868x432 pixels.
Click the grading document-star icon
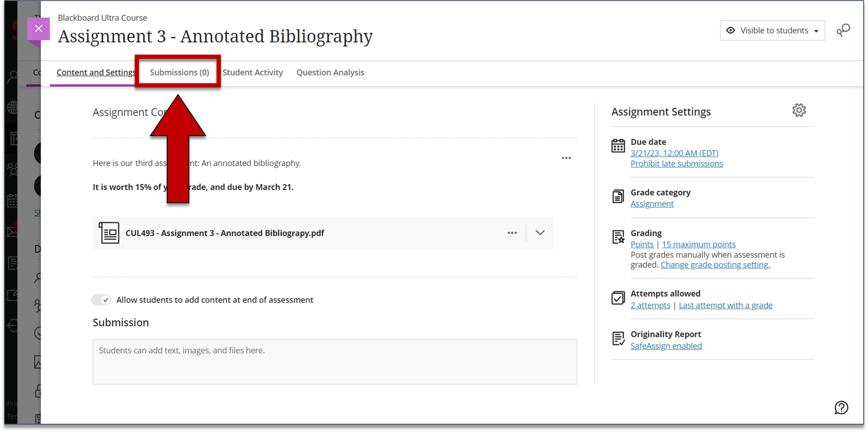point(618,237)
